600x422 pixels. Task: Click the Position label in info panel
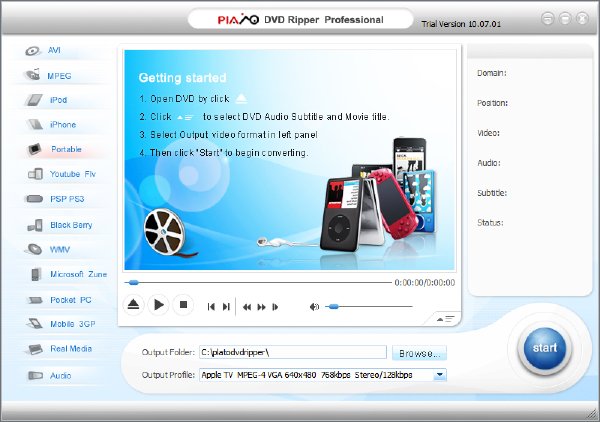pyautogui.click(x=492, y=103)
